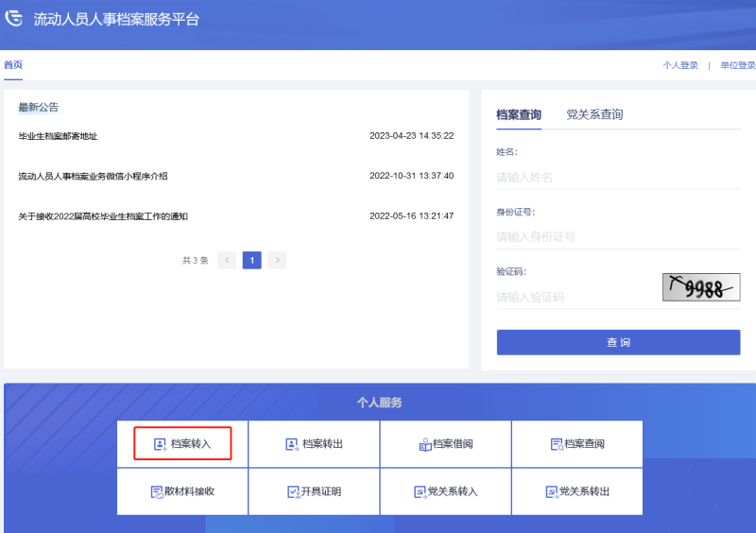This screenshot has width=756, height=533.
Task: Open announcement 毕业生档案邮寄地址
Action: tap(58, 136)
